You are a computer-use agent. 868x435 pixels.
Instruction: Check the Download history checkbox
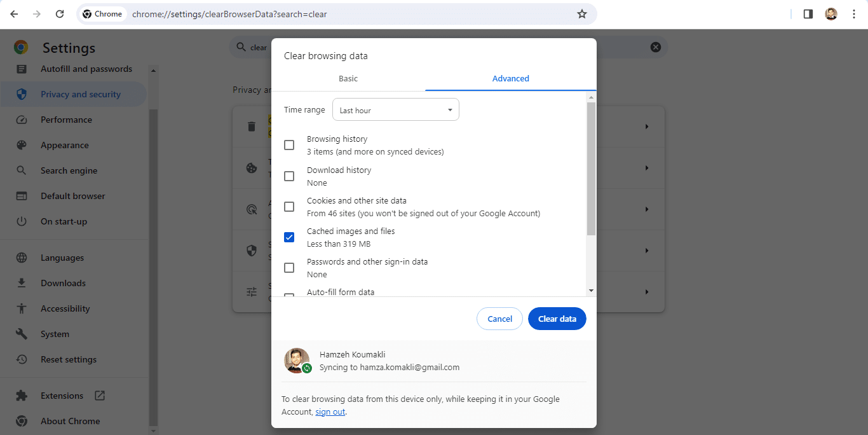tap(289, 176)
